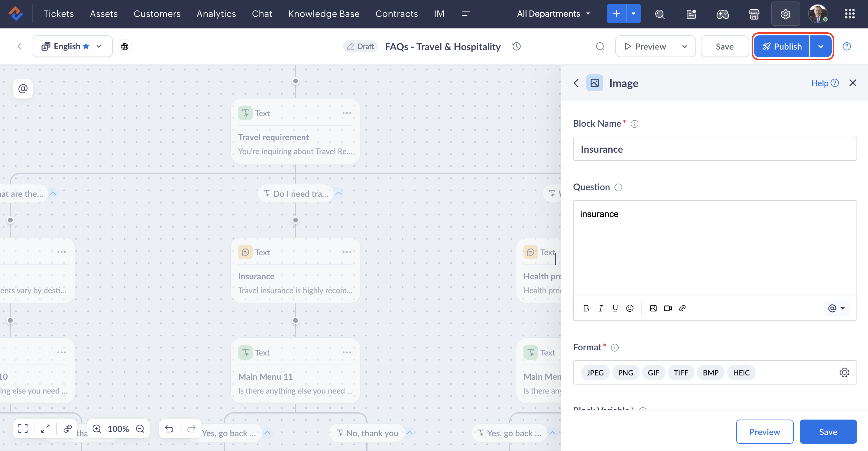Toggle italic formatting in Question editor
Screen dimensions: 868x451
click(x=601, y=308)
